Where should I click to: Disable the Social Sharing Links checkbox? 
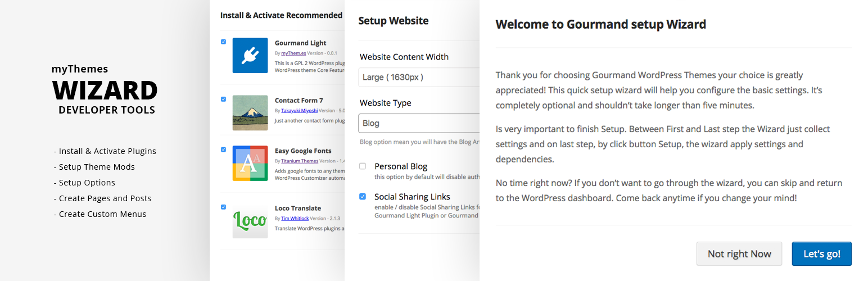(363, 197)
